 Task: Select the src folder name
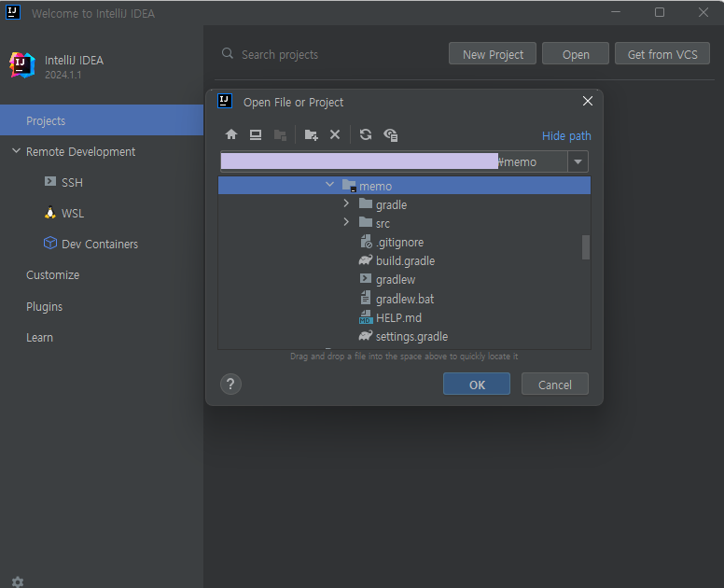click(383, 224)
